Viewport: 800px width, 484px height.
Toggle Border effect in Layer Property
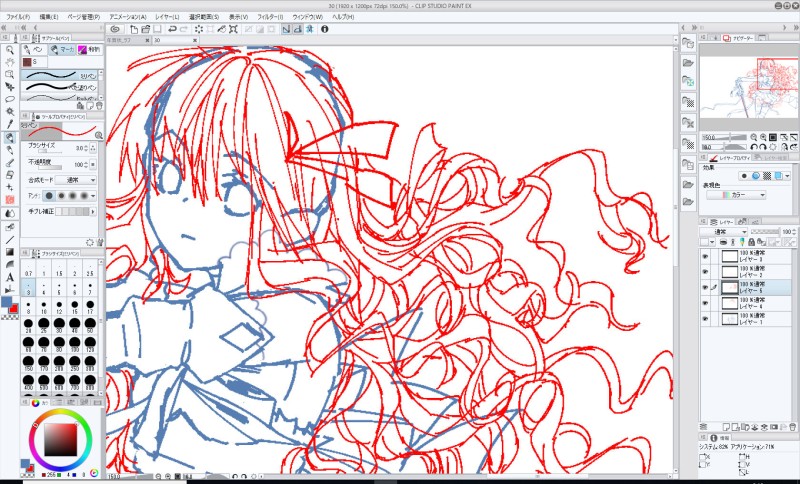tap(744, 176)
